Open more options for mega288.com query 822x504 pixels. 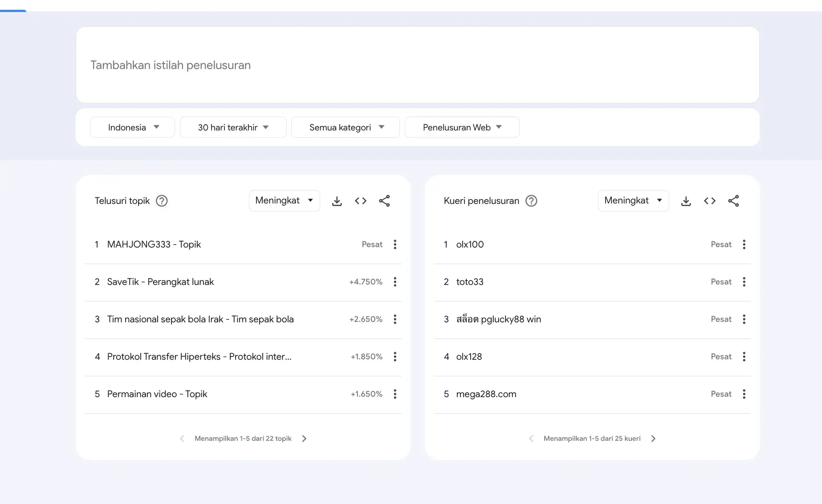(x=744, y=394)
